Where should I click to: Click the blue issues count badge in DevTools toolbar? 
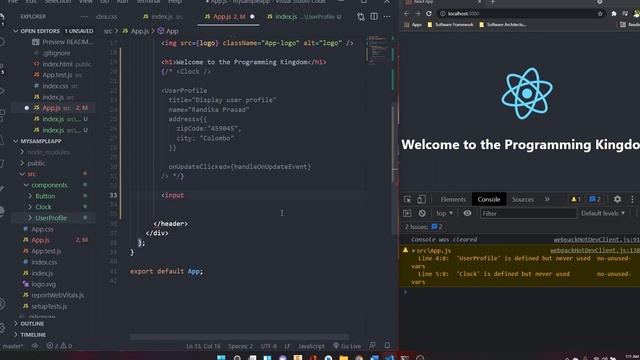595,199
